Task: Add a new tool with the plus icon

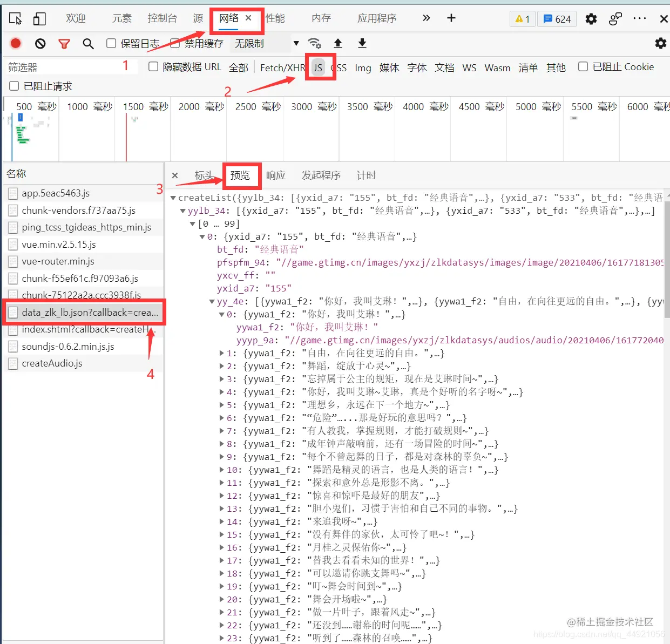Action: click(451, 18)
